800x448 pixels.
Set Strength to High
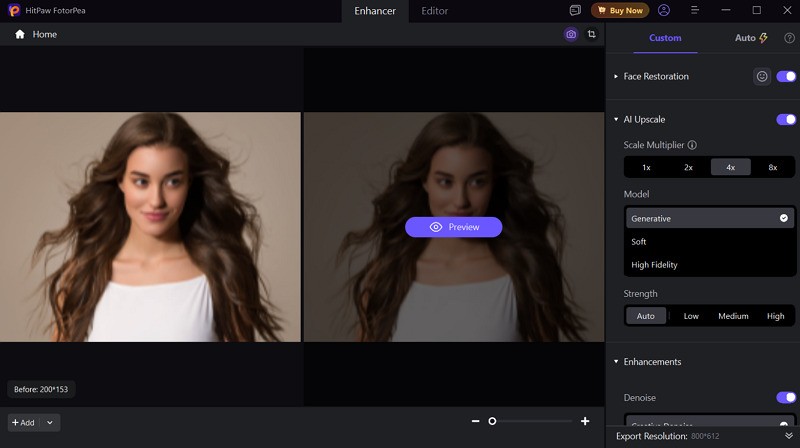[x=776, y=316]
